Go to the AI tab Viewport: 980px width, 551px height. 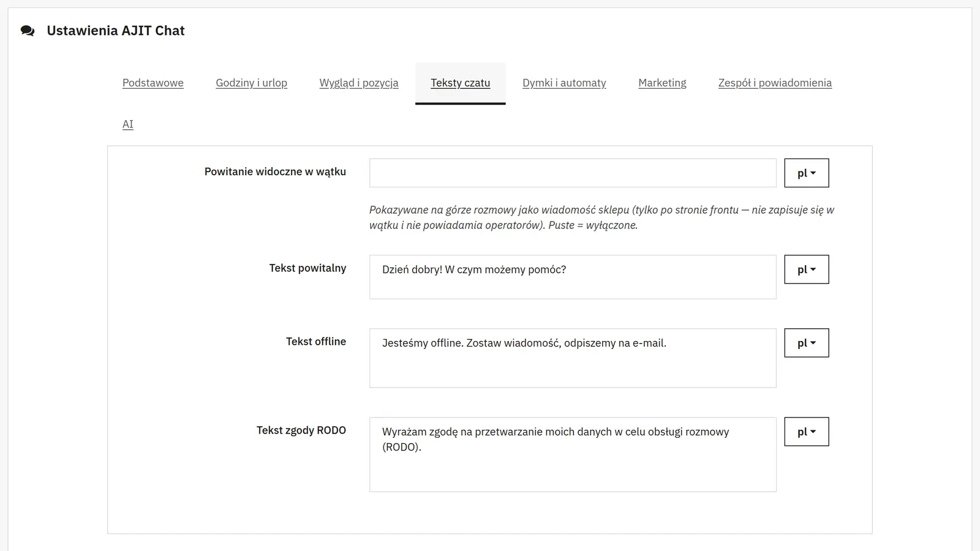coord(128,124)
